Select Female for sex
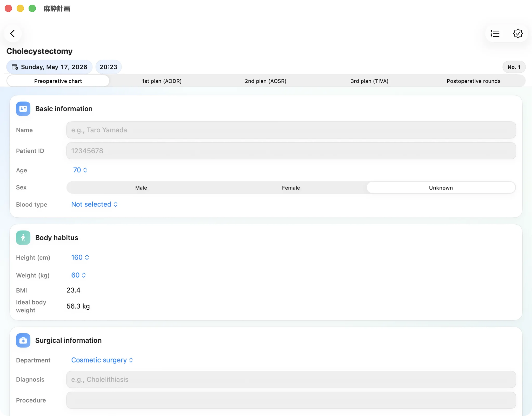The image size is (532, 416). [291, 188]
